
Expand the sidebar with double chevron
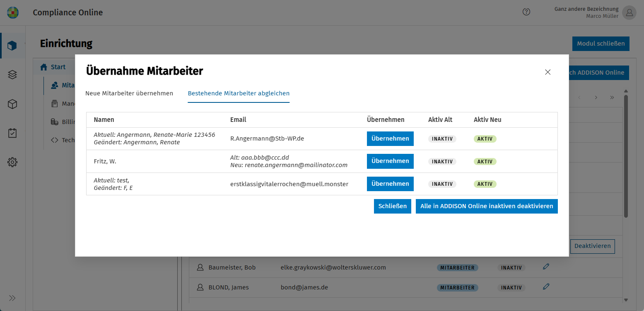pyautogui.click(x=12, y=298)
